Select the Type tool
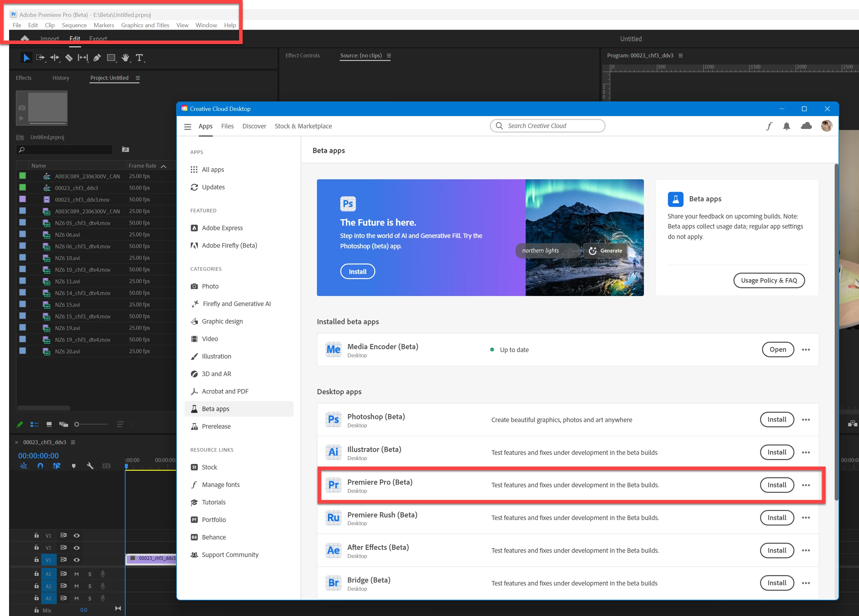The height and width of the screenshot is (616, 859). [x=139, y=58]
